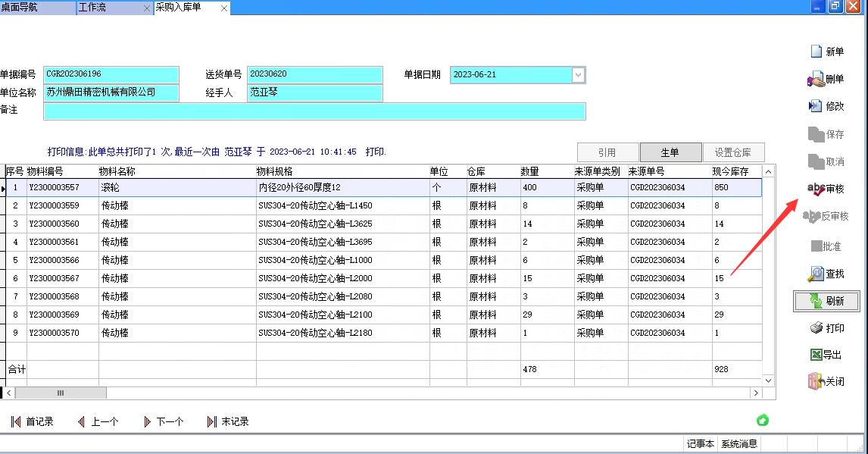Click the 审核 (audit) icon button

(816, 189)
